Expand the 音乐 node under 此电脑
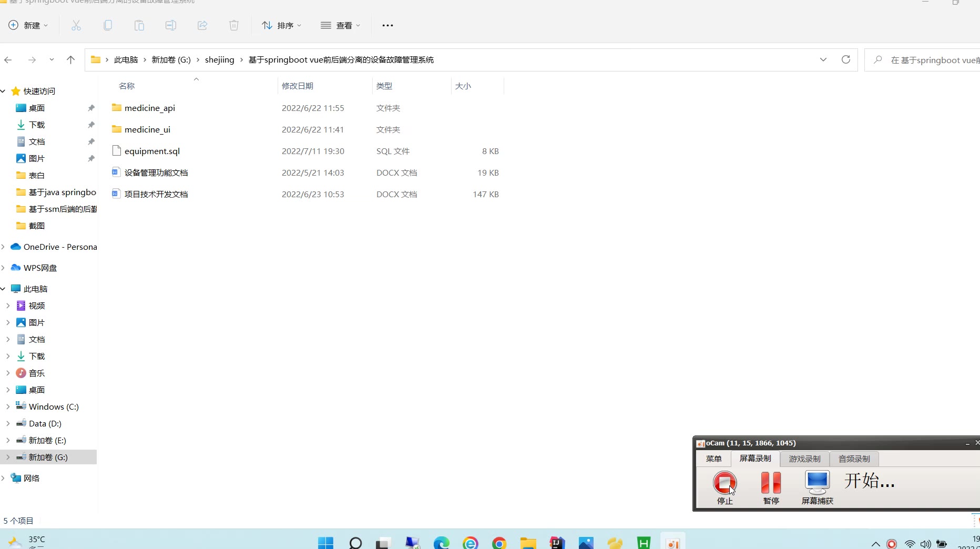The height and width of the screenshot is (549, 980). pyautogui.click(x=8, y=373)
